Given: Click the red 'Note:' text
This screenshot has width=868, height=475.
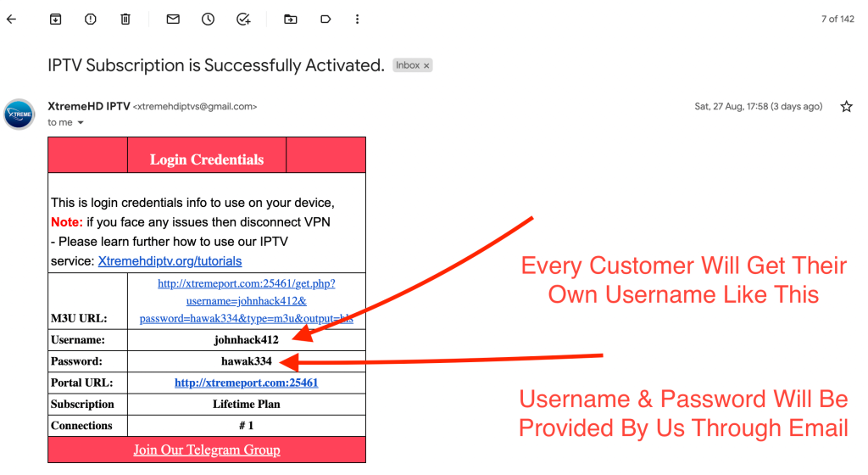Looking at the screenshot, I should pyautogui.click(x=66, y=222).
